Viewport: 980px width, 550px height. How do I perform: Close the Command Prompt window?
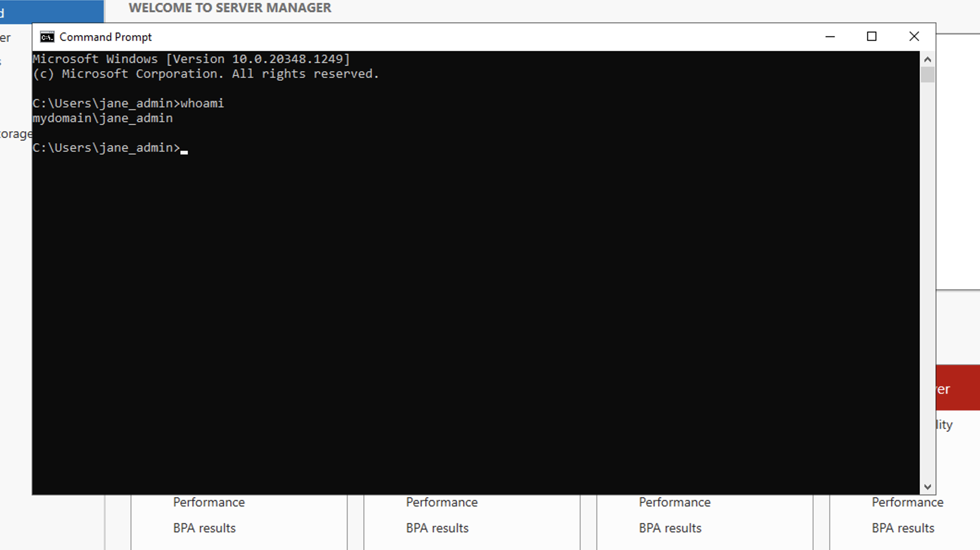tap(914, 37)
